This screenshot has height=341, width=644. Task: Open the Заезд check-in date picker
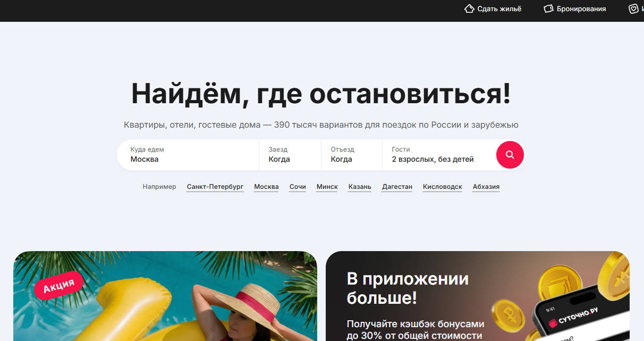[290, 155]
